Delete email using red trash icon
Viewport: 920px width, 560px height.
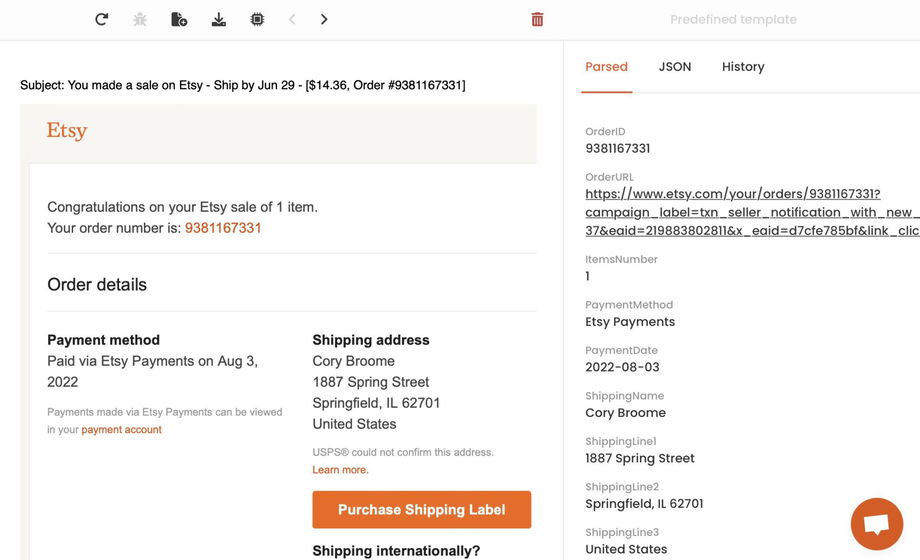point(537,19)
